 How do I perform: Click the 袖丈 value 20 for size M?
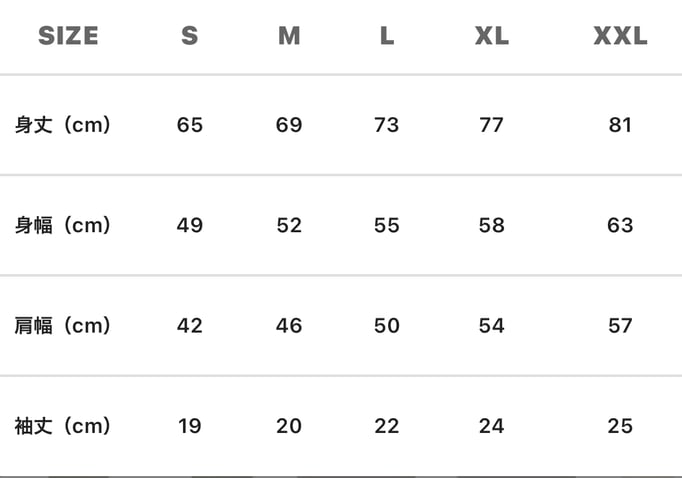pyautogui.click(x=289, y=426)
